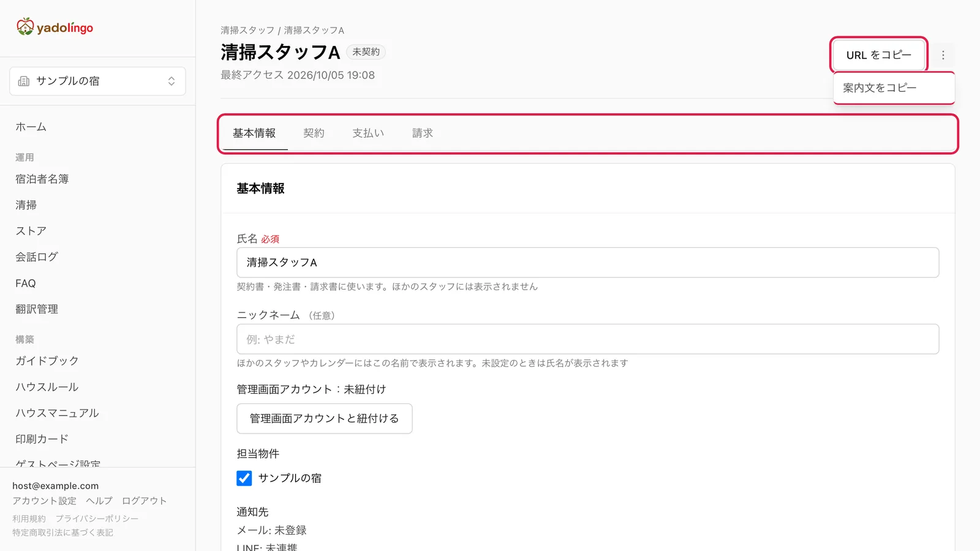Focus the 氏名 input field
The width and height of the screenshot is (980, 551).
(588, 263)
